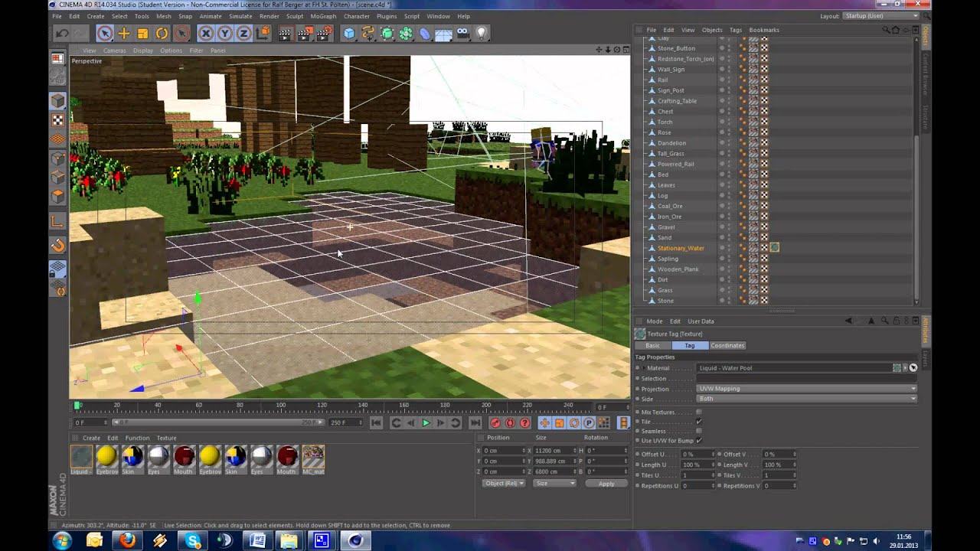980x551 pixels.
Task: Open Firefox from Windows taskbar
Action: click(x=127, y=540)
